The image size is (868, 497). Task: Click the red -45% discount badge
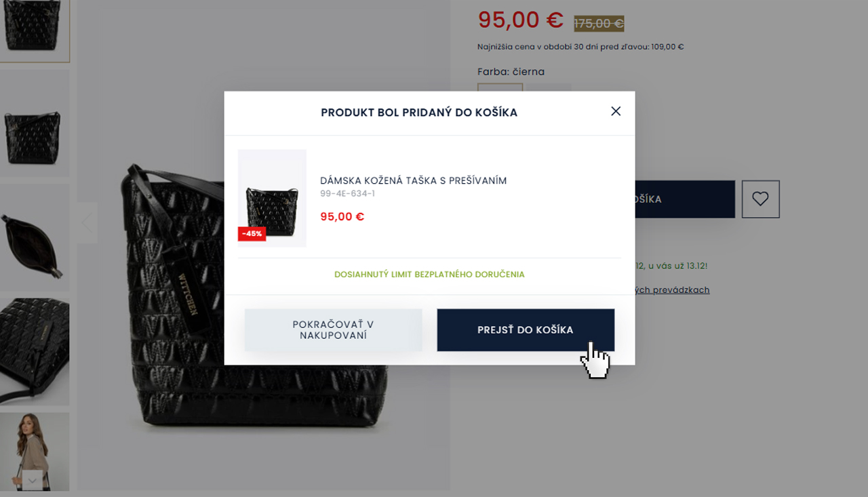[x=252, y=233]
